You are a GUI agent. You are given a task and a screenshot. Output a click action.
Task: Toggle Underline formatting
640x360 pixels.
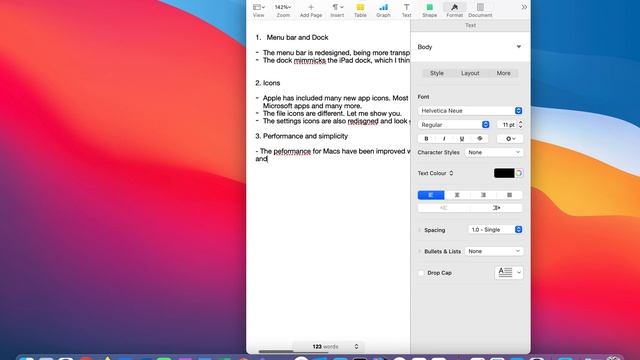pos(462,139)
